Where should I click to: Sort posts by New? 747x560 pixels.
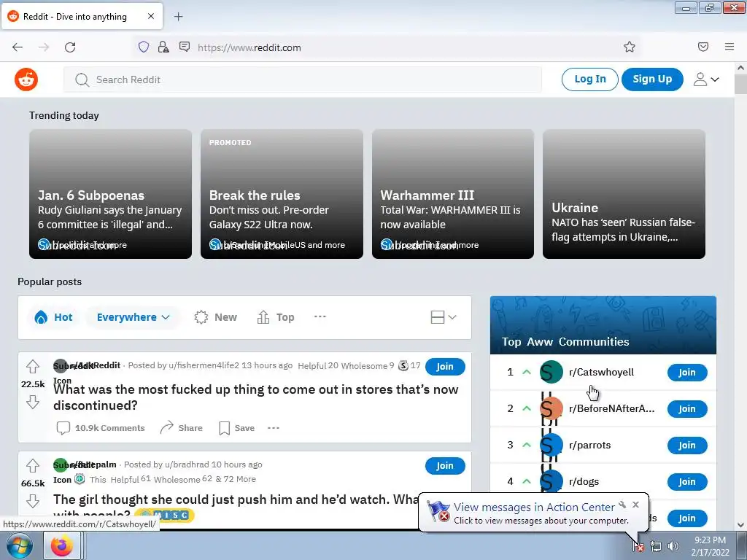[x=216, y=317]
